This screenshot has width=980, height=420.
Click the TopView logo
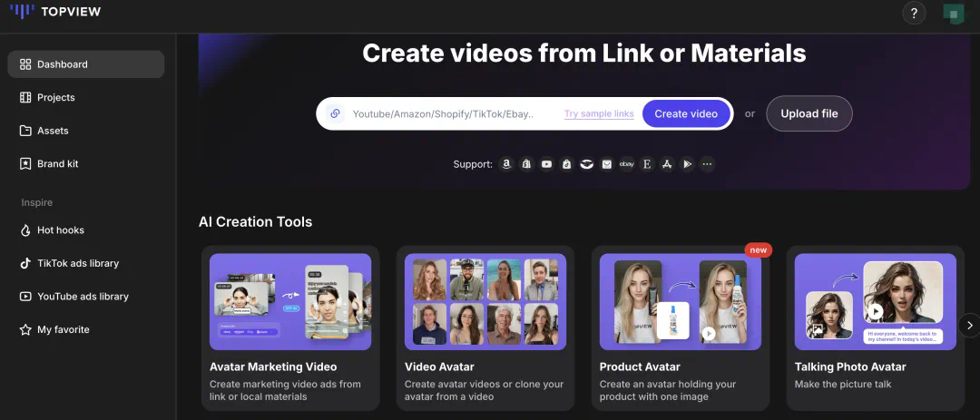55,12
